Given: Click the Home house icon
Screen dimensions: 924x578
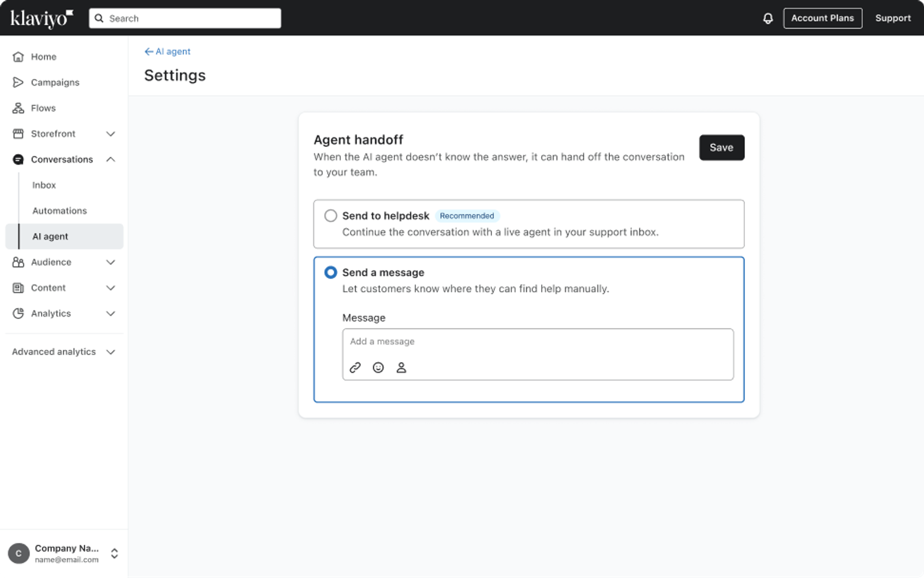Looking at the screenshot, I should (18, 57).
